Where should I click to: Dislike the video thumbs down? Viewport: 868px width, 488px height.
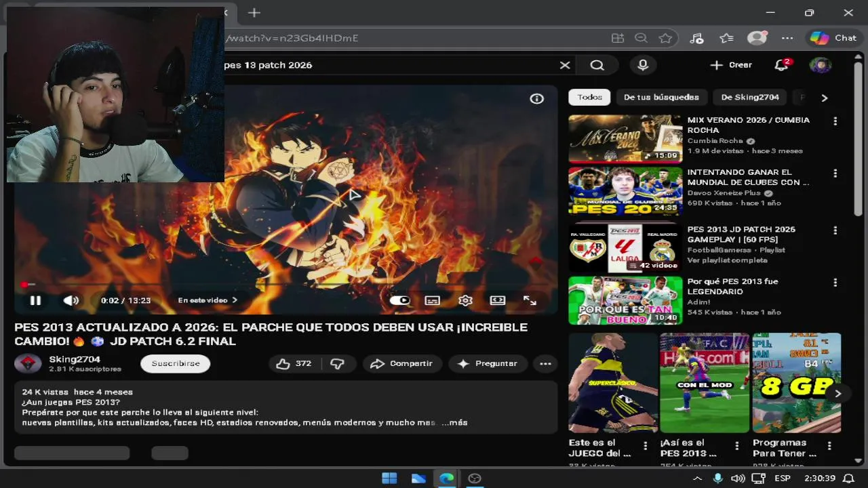pyautogui.click(x=337, y=364)
